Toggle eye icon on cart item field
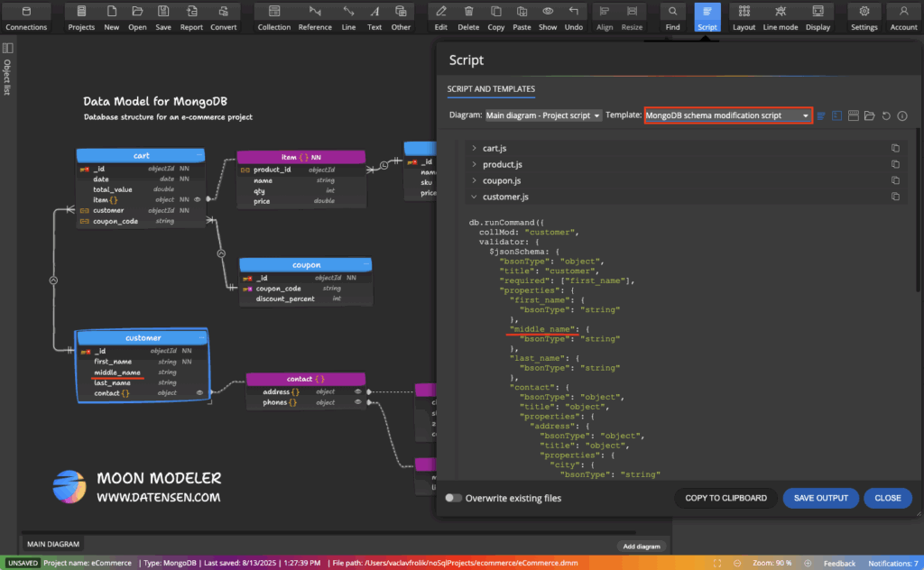 198,199
